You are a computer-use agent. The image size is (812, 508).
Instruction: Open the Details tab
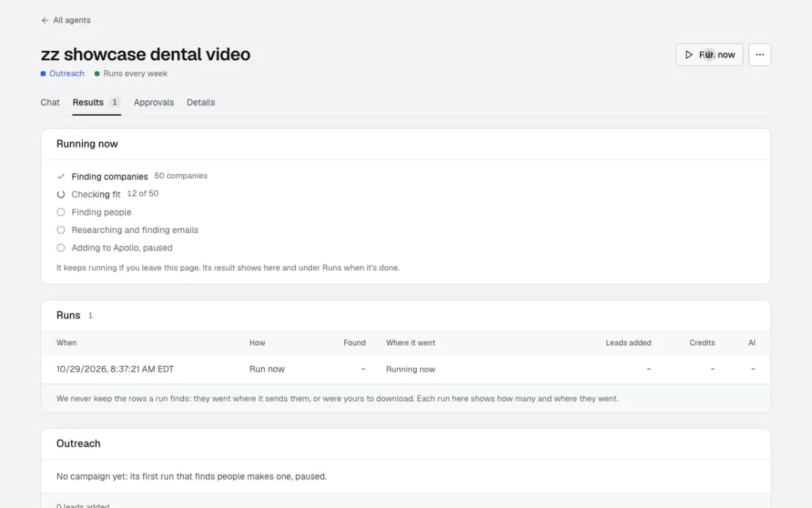tap(201, 102)
